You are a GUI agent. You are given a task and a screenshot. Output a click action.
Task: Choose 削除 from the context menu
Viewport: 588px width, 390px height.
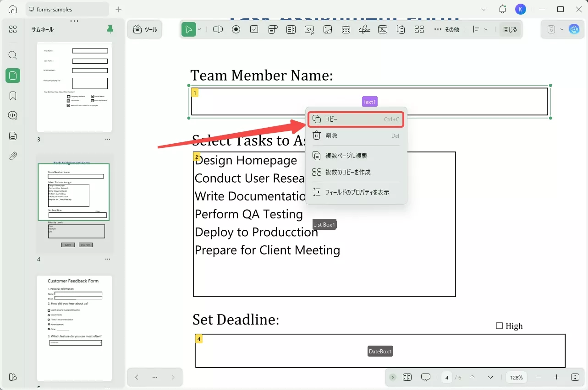356,135
